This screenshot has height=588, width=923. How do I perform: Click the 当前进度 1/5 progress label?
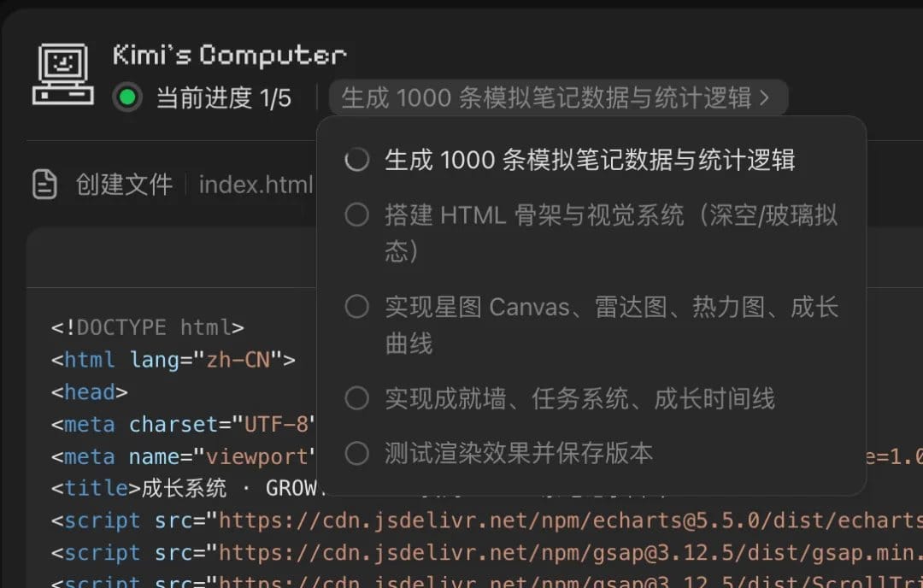224,98
